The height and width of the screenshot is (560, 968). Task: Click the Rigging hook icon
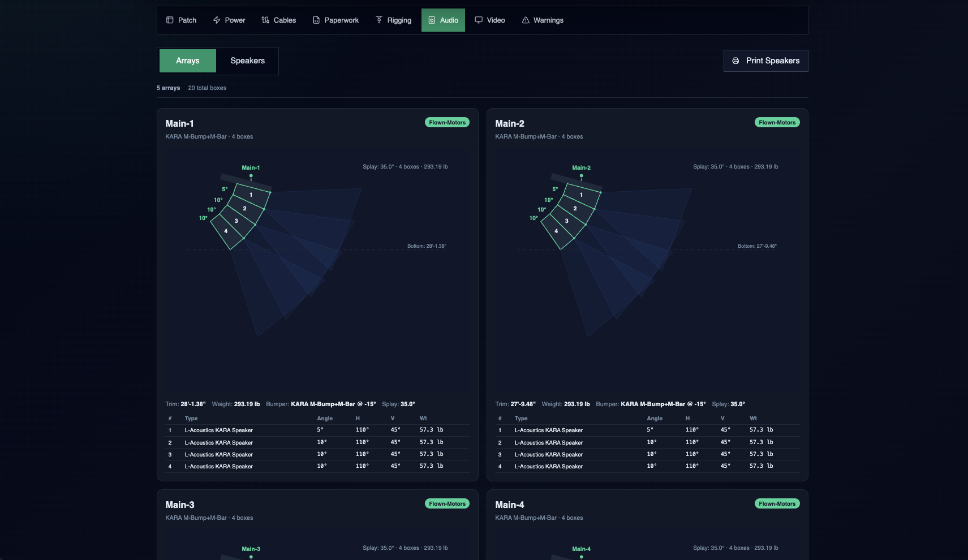[379, 20]
